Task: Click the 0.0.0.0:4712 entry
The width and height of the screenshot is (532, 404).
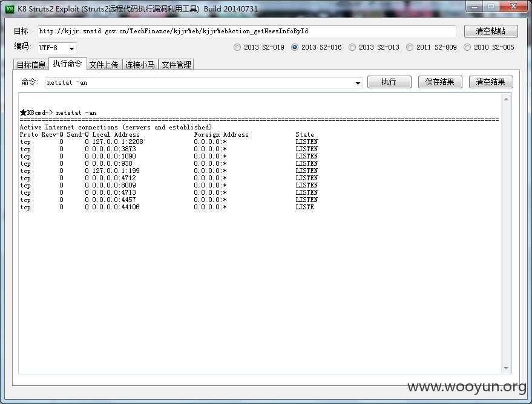Action: [114, 178]
